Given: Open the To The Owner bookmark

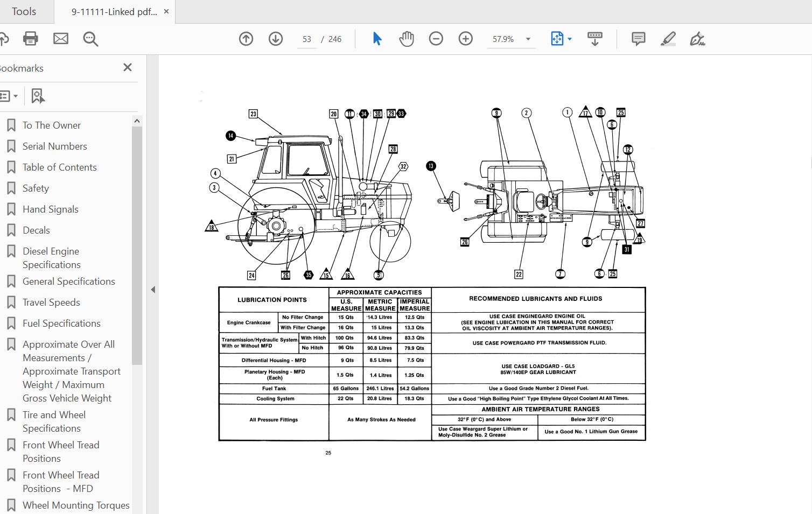Looking at the screenshot, I should [52, 125].
